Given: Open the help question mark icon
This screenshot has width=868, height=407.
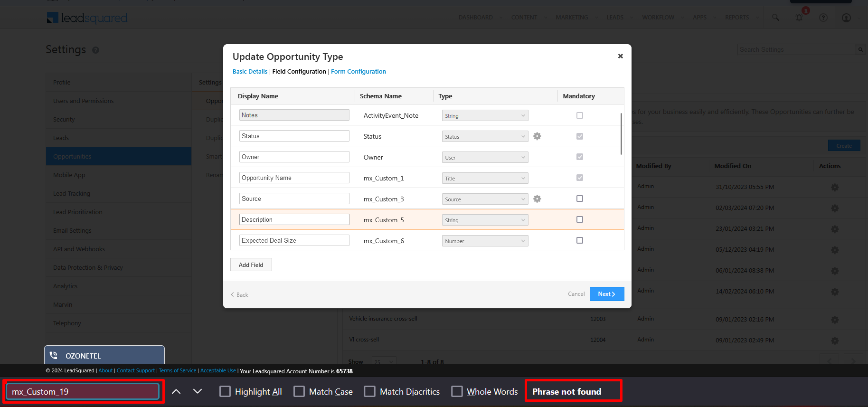Looking at the screenshot, I should click(x=823, y=18).
